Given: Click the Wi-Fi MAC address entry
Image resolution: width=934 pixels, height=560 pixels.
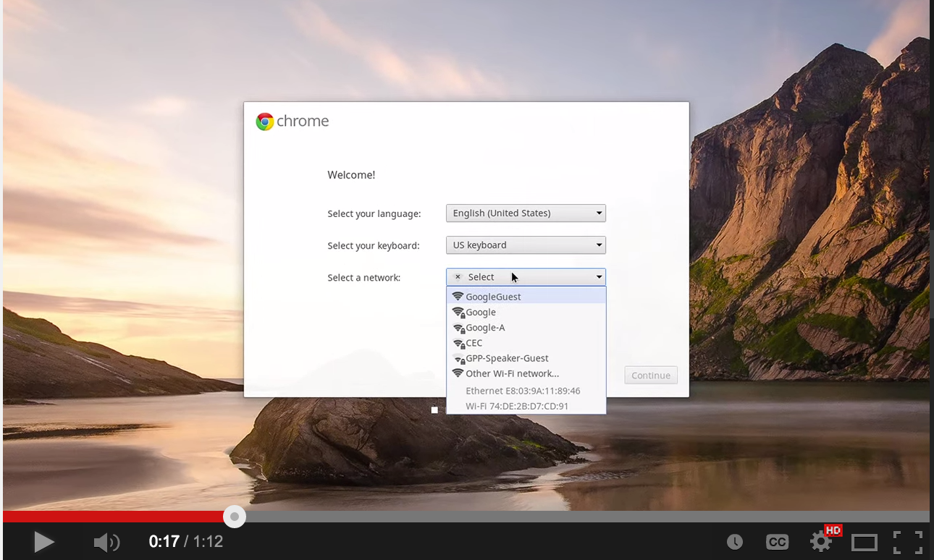Looking at the screenshot, I should pos(517,406).
